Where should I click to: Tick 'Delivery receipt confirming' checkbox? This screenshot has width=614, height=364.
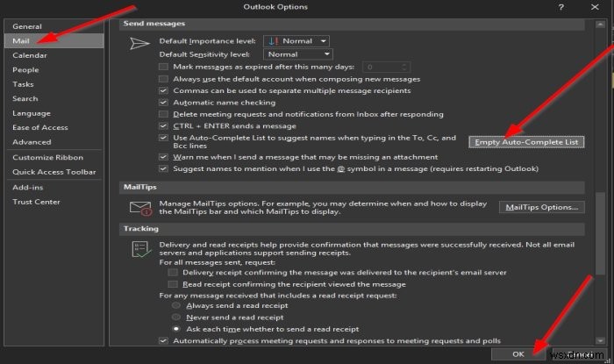click(x=173, y=273)
